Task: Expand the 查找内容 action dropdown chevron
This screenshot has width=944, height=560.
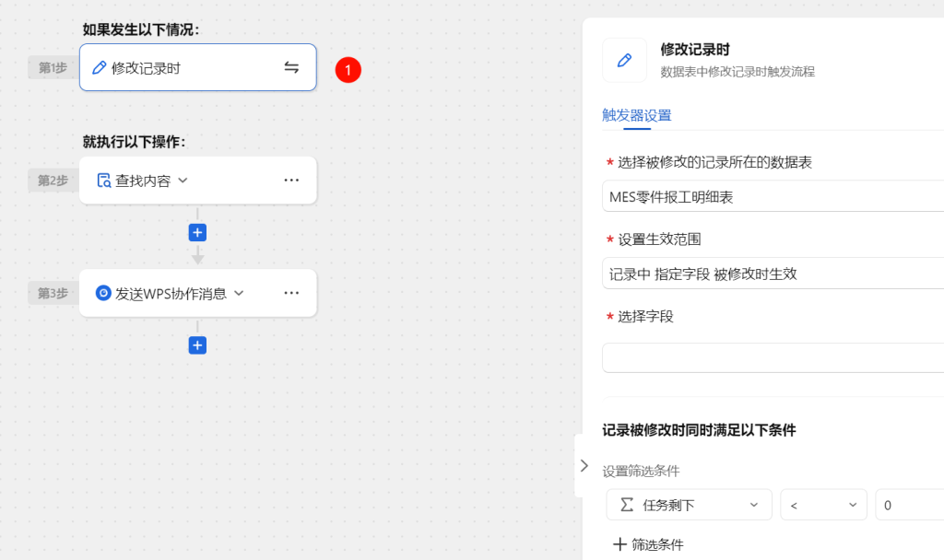Action: pyautogui.click(x=183, y=181)
